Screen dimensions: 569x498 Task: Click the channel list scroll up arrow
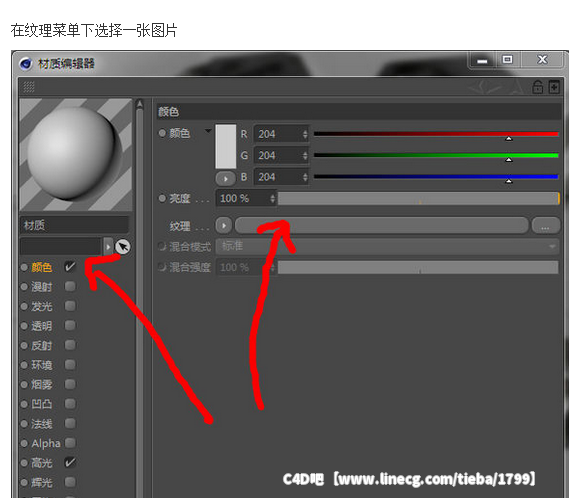[x=139, y=104]
